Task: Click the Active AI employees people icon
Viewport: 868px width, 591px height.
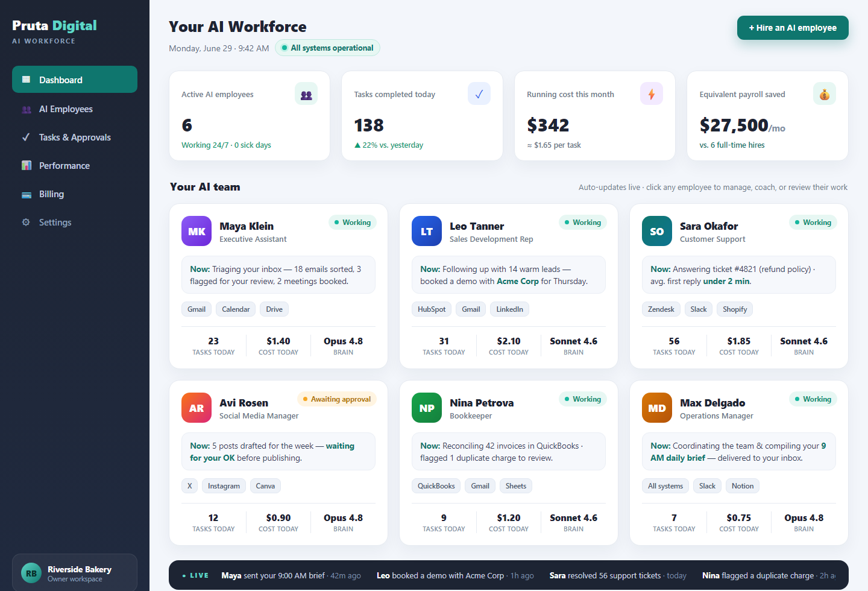Action: [x=306, y=94]
